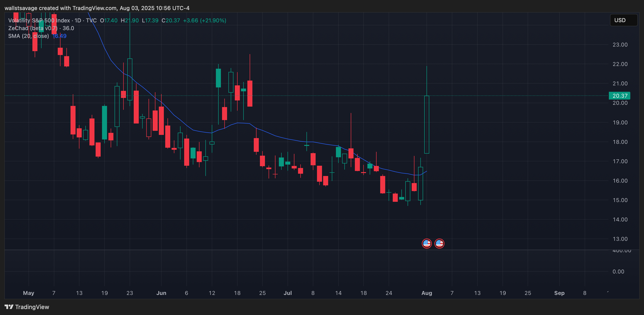This screenshot has width=644, height=315.
Task: Click the Aug label on the time axis
Action: [427, 293]
